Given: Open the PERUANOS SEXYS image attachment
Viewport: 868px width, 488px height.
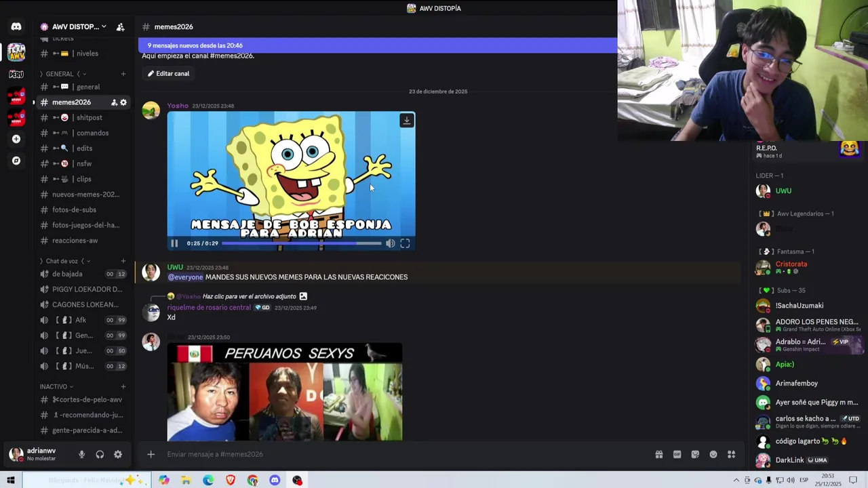Looking at the screenshot, I should (285, 392).
